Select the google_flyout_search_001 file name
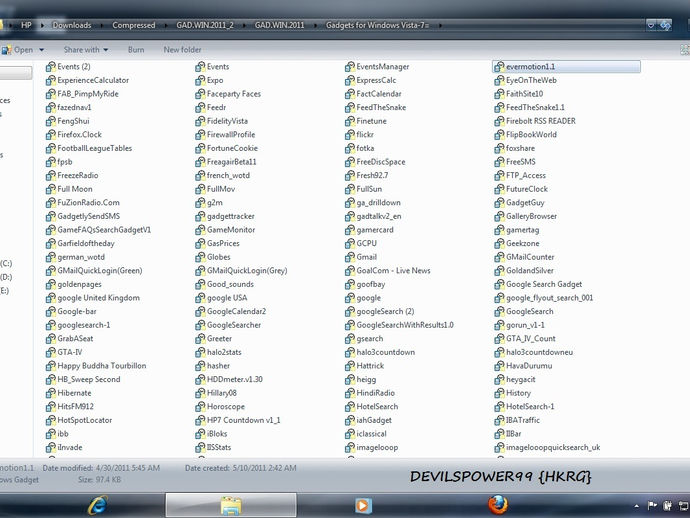The width and height of the screenshot is (690, 518). point(549,298)
